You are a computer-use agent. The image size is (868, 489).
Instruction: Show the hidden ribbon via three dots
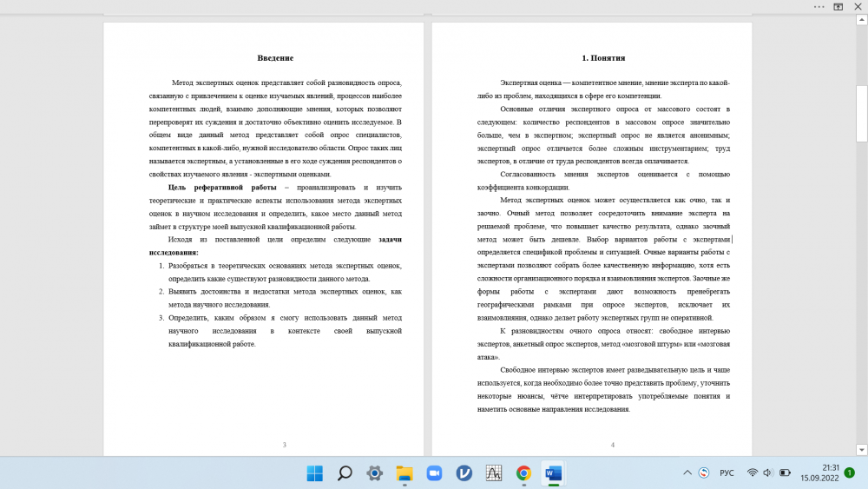click(819, 6)
